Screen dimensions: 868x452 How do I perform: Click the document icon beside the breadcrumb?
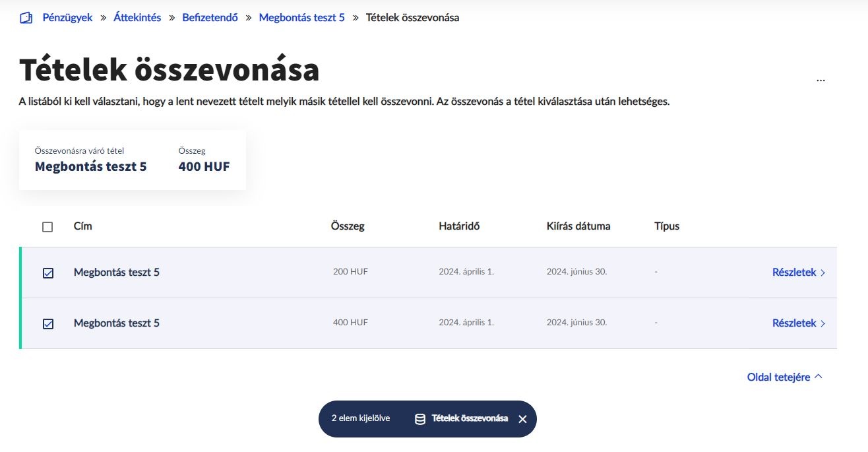point(25,17)
